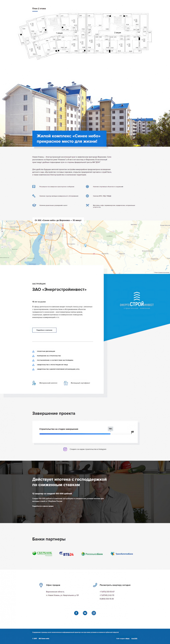
Task: Click the Подробнее о компании button
Action: click(x=44, y=330)
